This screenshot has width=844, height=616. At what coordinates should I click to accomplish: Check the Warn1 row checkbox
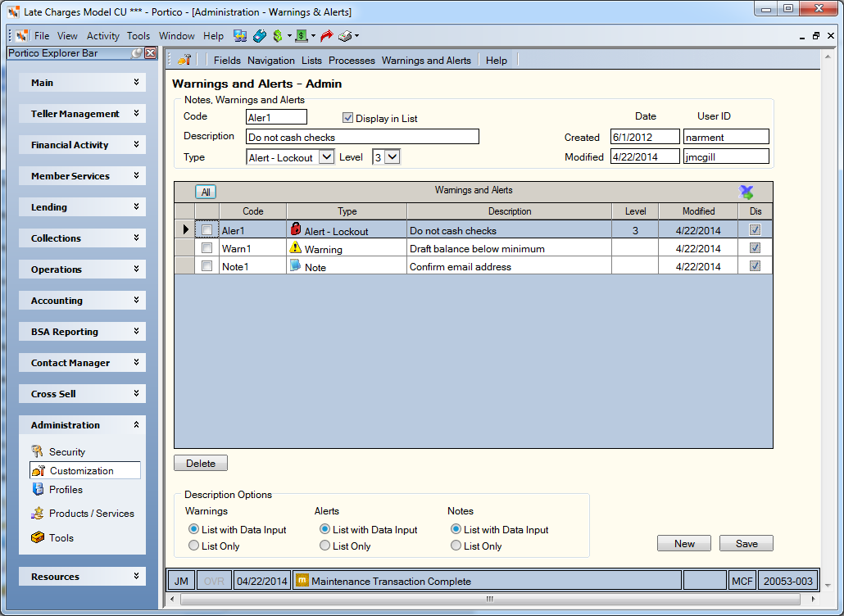(x=206, y=248)
